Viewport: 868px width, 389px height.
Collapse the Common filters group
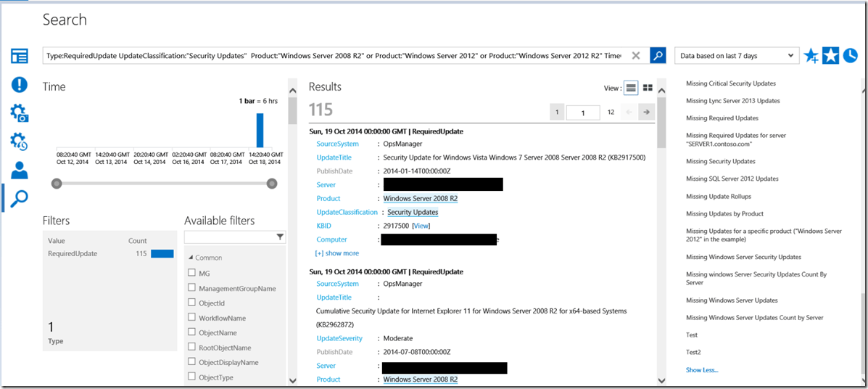[191, 258]
